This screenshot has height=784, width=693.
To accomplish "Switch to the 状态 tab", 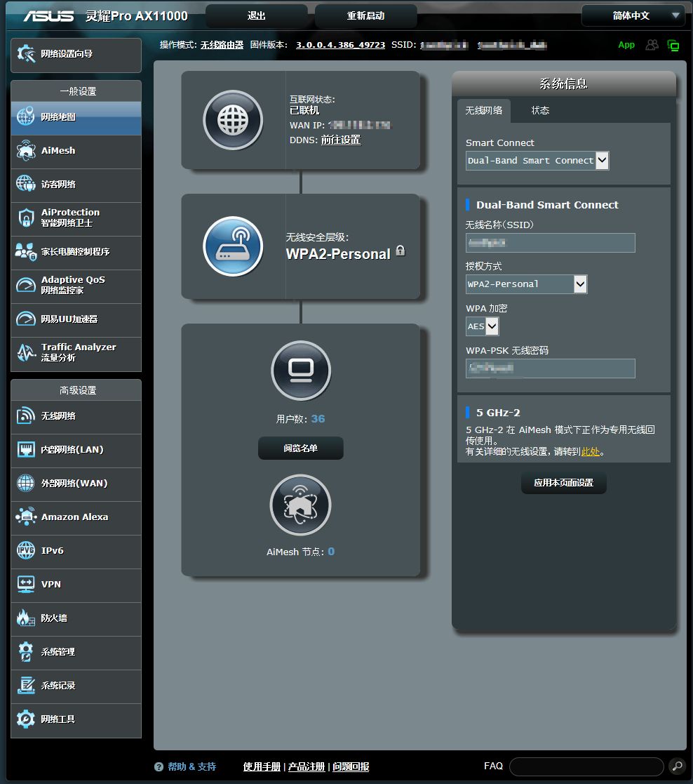I will (540, 110).
